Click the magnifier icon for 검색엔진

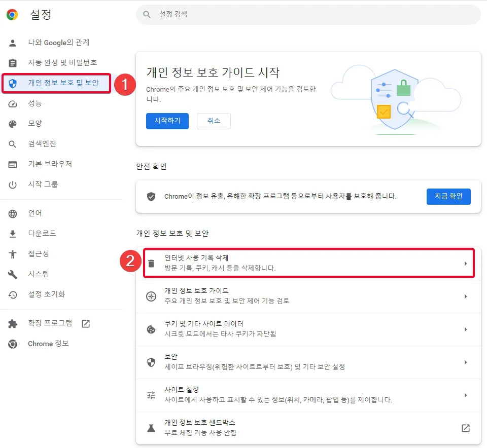(x=12, y=144)
